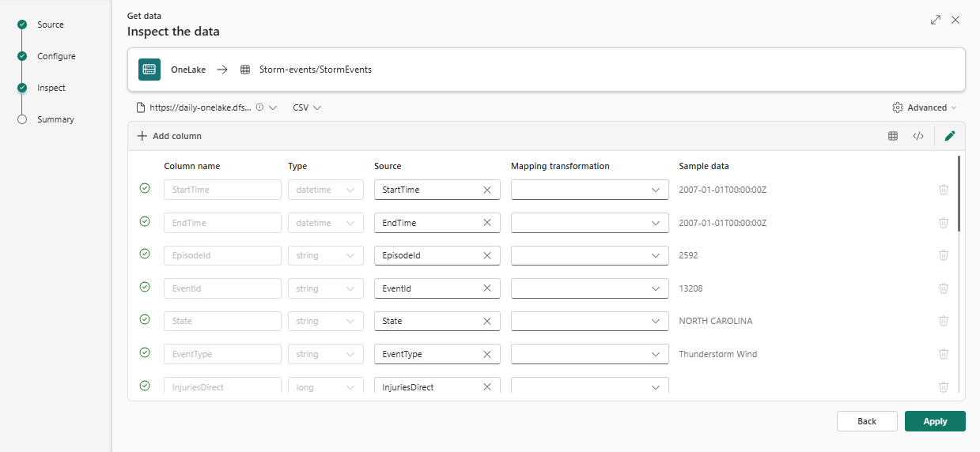Select the Summary step
Image resolution: width=980 pixels, height=452 pixels.
pos(55,119)
